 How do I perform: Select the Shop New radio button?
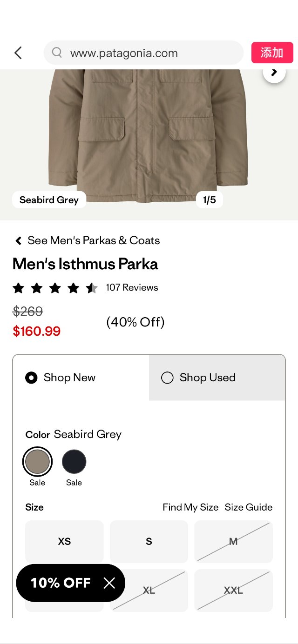[31, 378]
